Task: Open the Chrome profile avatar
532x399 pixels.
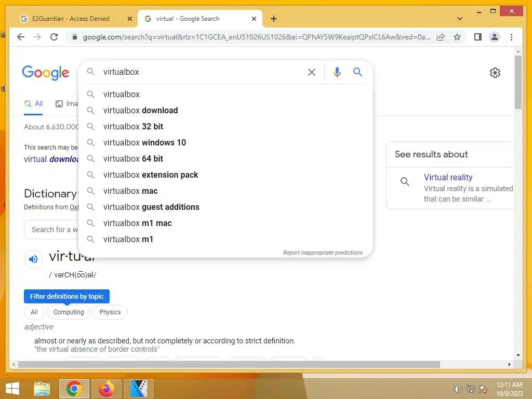Action: 495,37
